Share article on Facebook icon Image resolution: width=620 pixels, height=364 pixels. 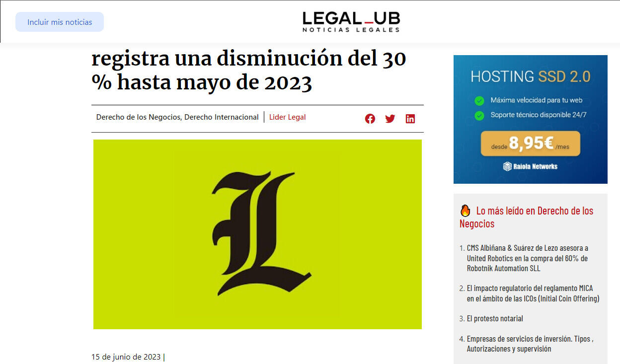tap(370, 119)
